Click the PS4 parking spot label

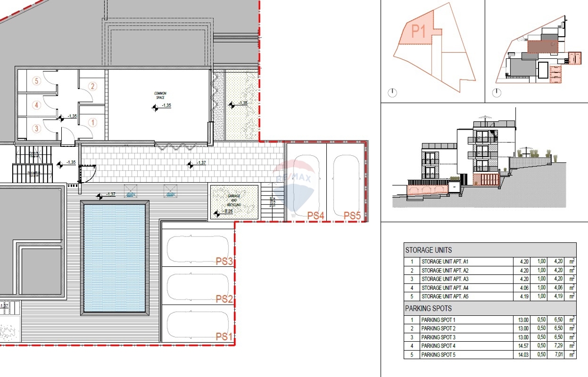tap(316, 215)
